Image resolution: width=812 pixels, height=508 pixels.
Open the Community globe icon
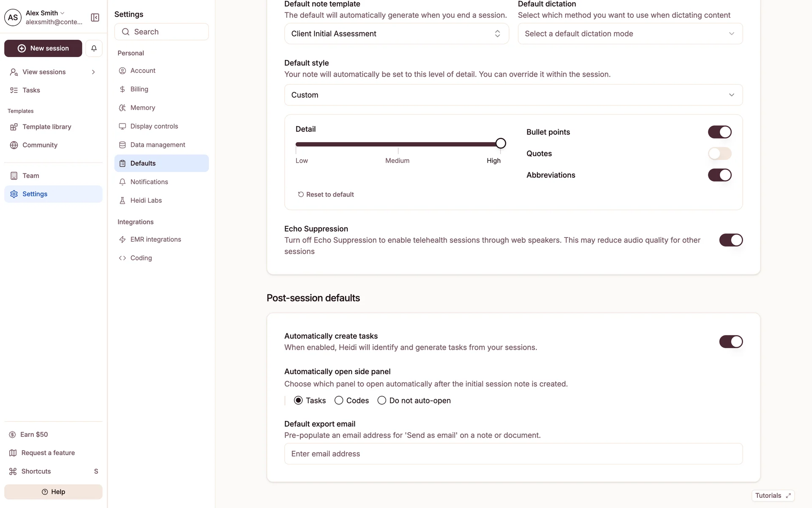pos(14,145)
